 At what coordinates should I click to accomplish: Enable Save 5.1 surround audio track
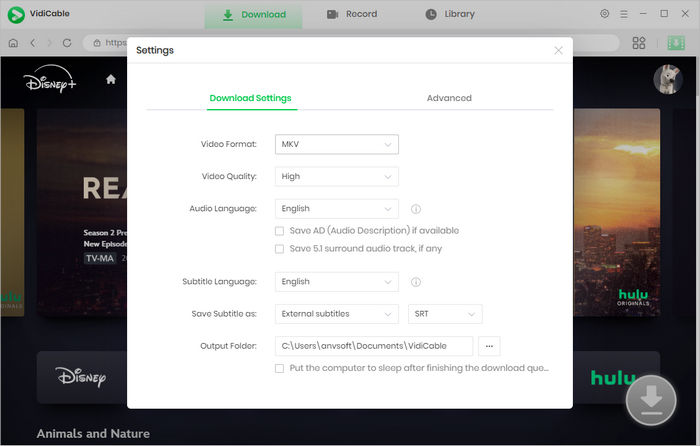click(279, 249)
